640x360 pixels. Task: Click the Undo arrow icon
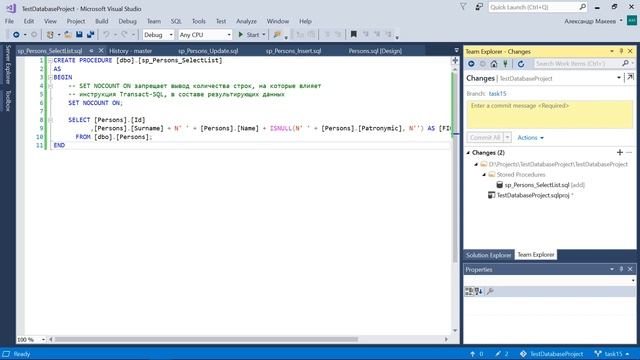tap(106, 35)
